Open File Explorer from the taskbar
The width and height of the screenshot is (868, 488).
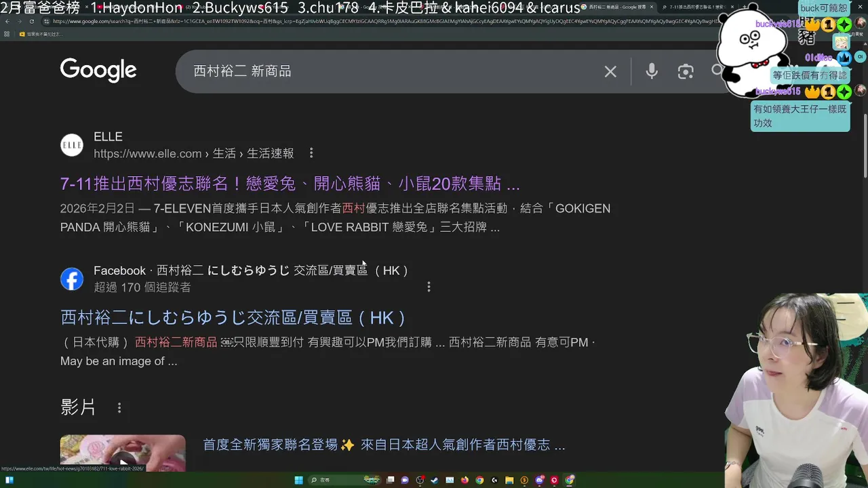(509, 480)
